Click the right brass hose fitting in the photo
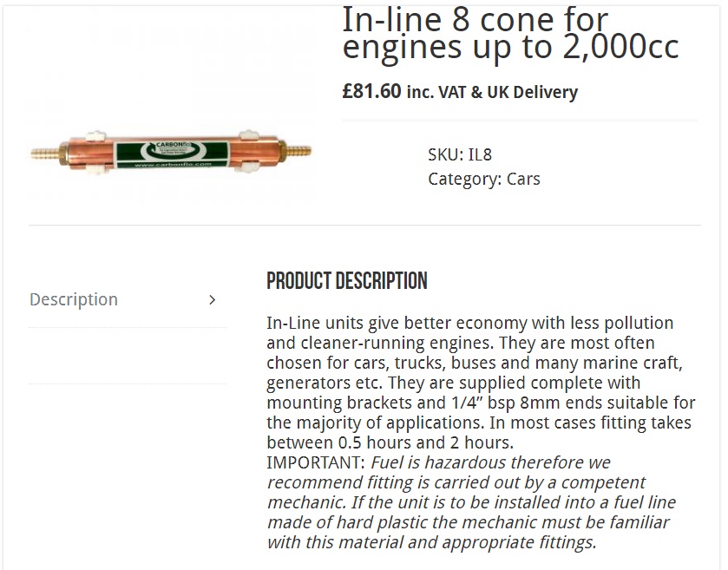Screen dimensions: 728x570 [x=298, y=152]
